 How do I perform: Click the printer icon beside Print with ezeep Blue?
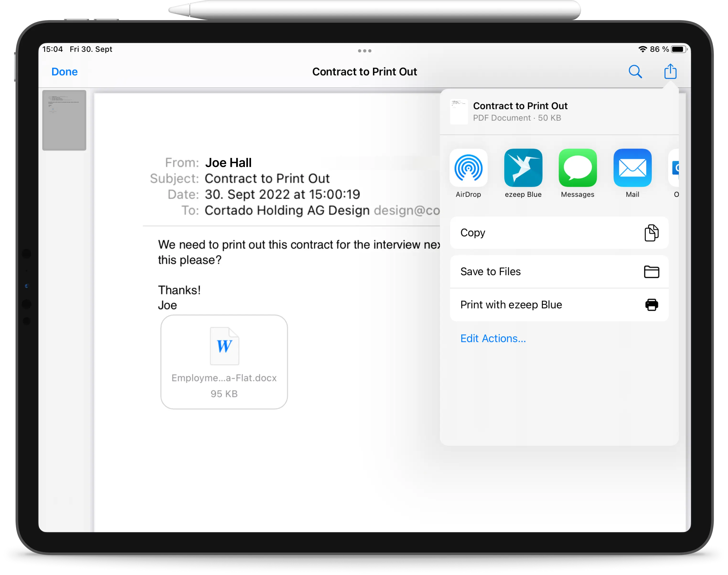pyautogui.click(x=652, y=304)
